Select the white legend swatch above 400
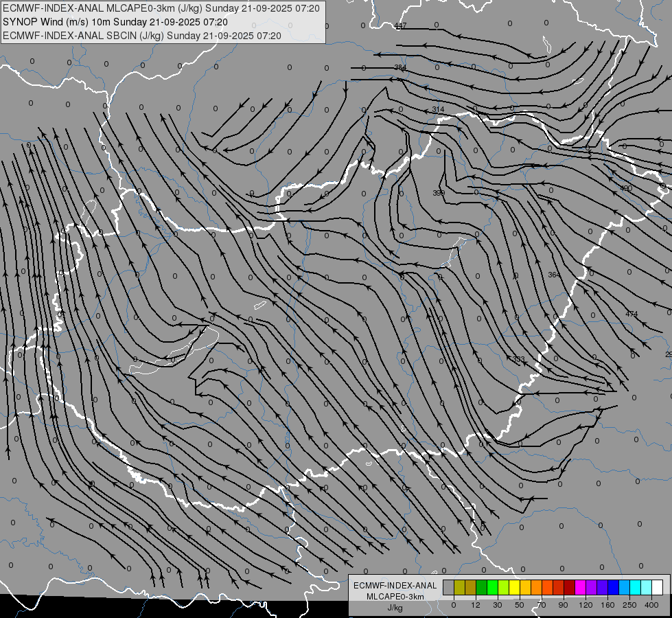Screen dimensions: 672x618 coord(658,587)
